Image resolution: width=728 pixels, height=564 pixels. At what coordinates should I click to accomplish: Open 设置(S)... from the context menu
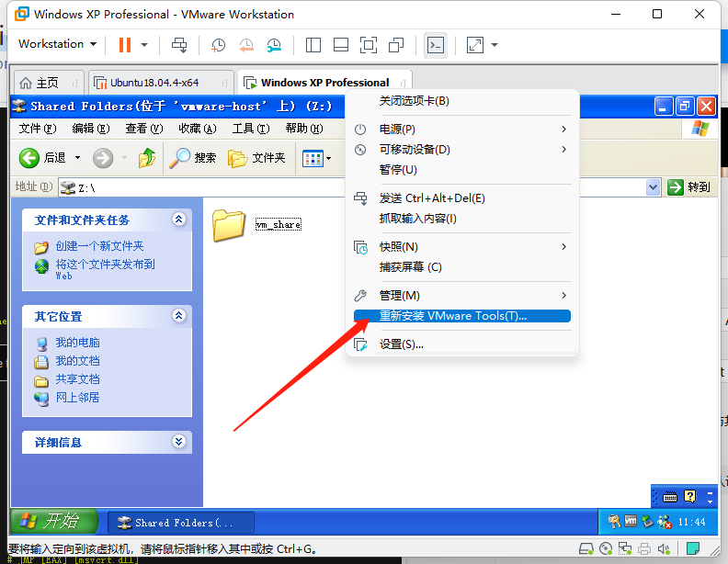tap(462, 344)
